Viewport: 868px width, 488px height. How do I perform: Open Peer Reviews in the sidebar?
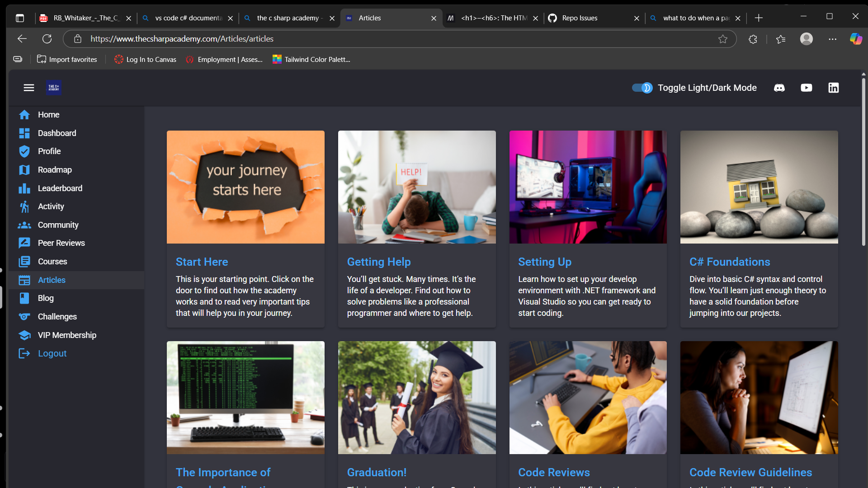coord(61,243)
